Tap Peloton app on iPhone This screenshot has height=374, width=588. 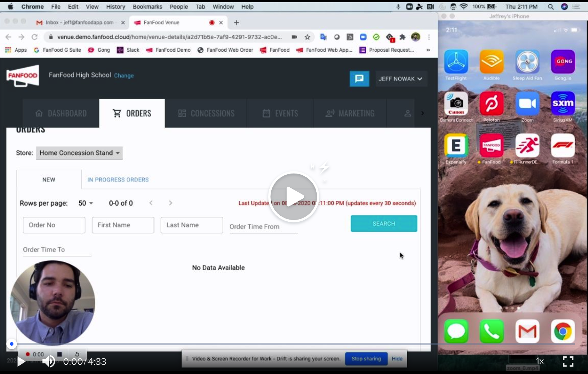click(x=491, y=103)
